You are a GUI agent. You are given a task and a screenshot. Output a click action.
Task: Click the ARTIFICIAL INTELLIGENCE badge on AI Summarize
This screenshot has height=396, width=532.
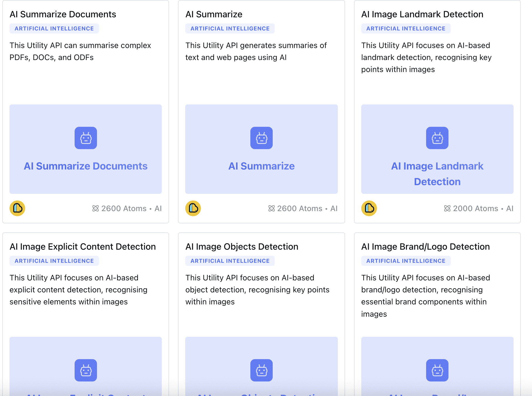click(x=230, y=28)
